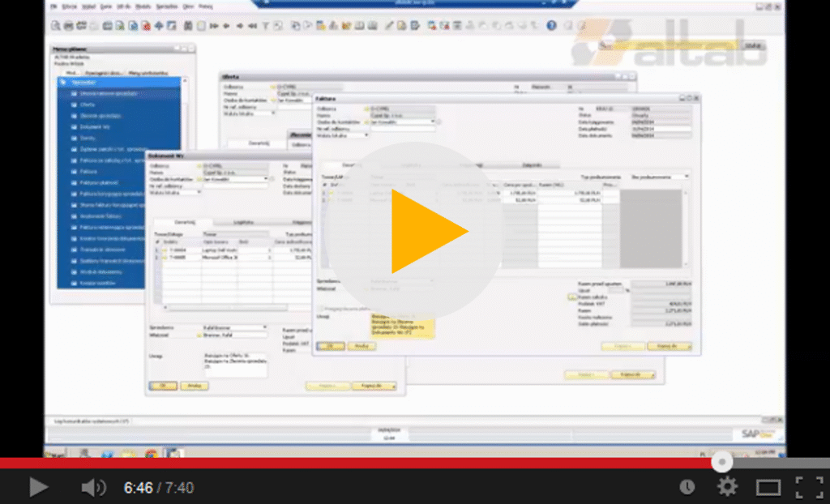The image size is (830, 504).
Task: Open video settings gear icon
Action: click(727, 487)
